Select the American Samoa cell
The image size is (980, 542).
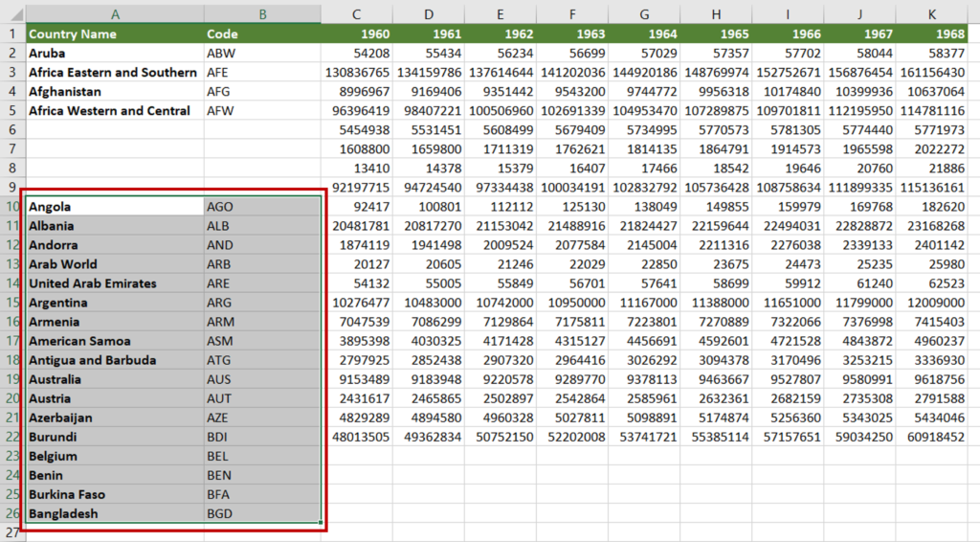pyautogui.click(x=115, y=341)
